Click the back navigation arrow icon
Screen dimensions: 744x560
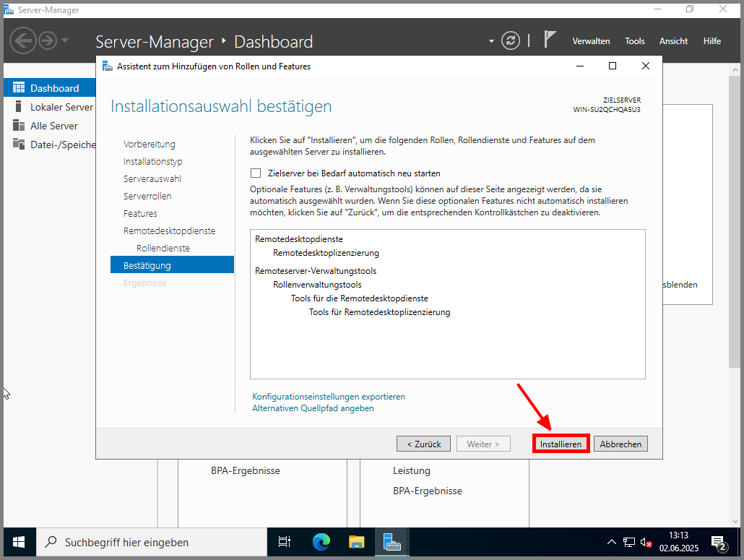pos(22,40)
